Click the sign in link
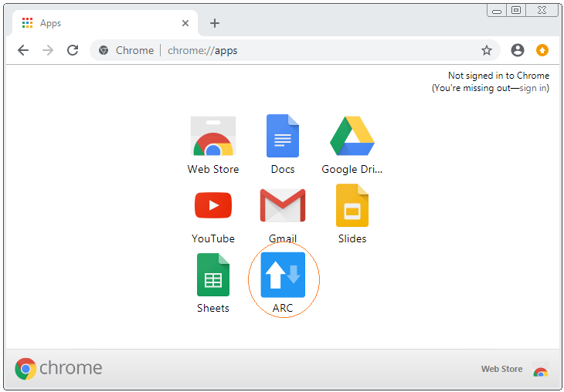This screenshot has width=564, height=392. coord(533,88)
